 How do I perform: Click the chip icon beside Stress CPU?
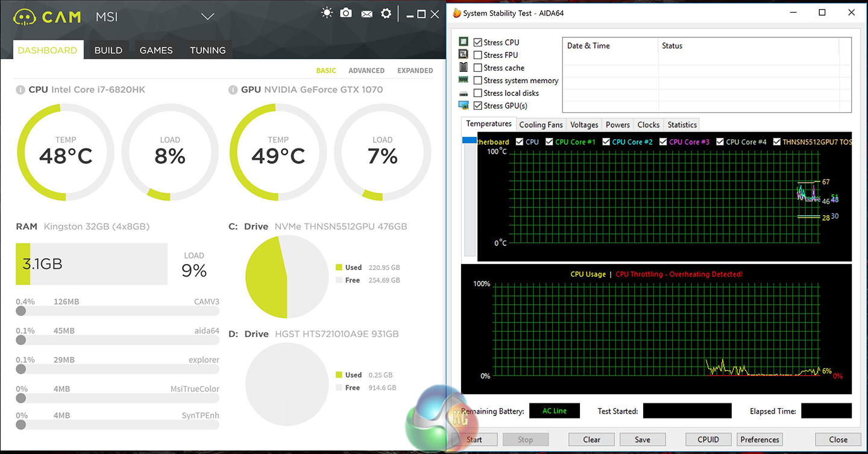pos(464,42)
